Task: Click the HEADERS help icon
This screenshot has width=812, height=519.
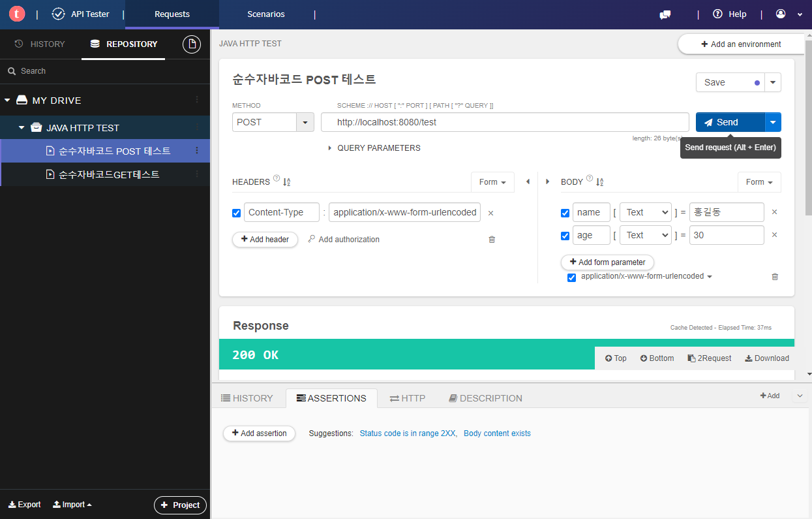Action: point(277,179)
